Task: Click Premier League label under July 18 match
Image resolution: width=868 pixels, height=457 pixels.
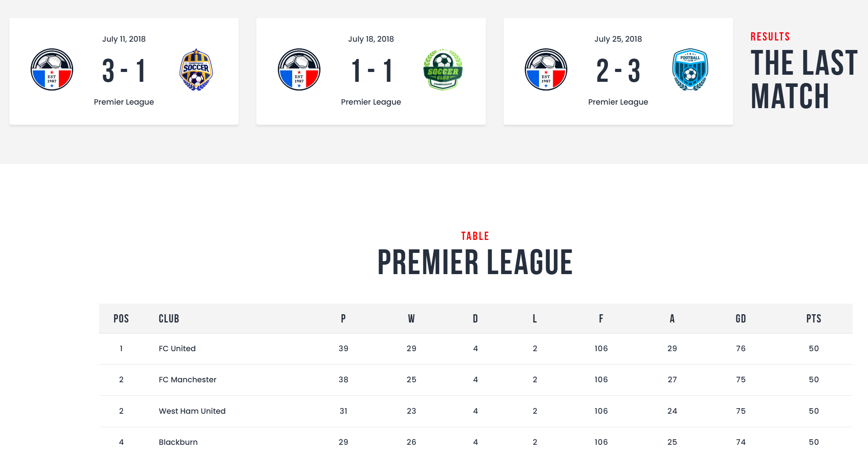Action: point(371,102)
